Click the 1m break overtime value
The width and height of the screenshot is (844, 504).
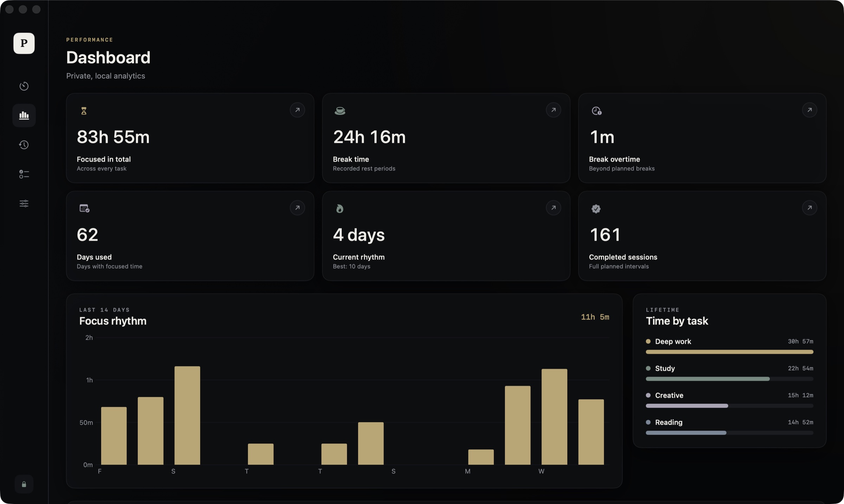(x=602, y=137)
